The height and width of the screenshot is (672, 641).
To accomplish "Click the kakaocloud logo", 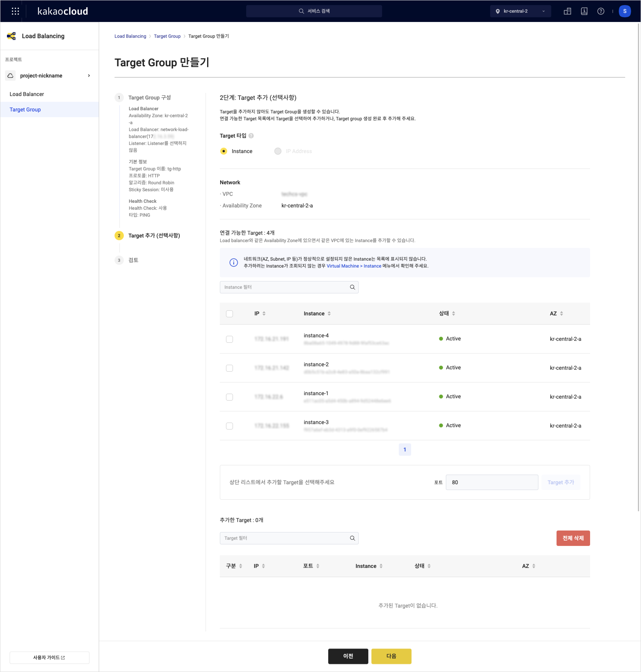I will point(62,11).
